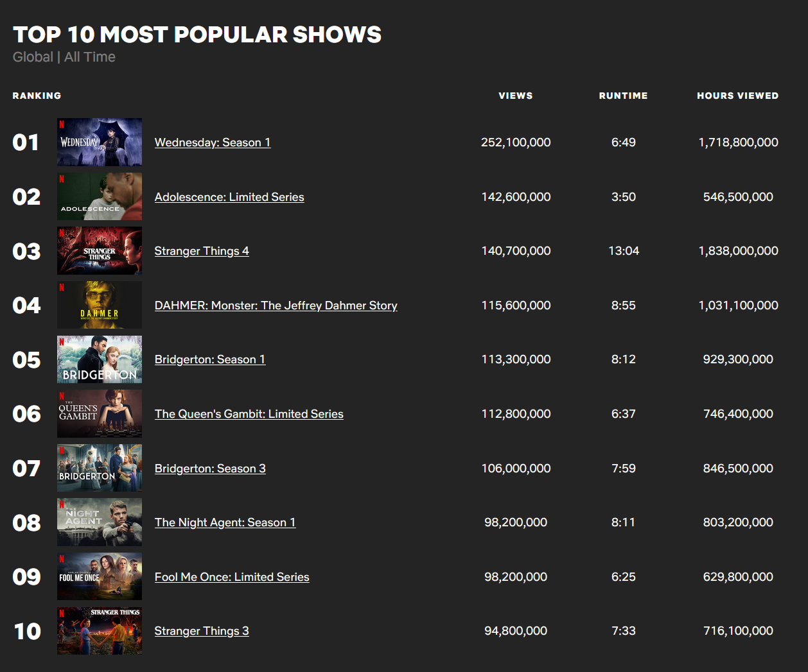Click the views value 252,100,000
Viewport: 808px width, 672px height.
click(516, 142)
